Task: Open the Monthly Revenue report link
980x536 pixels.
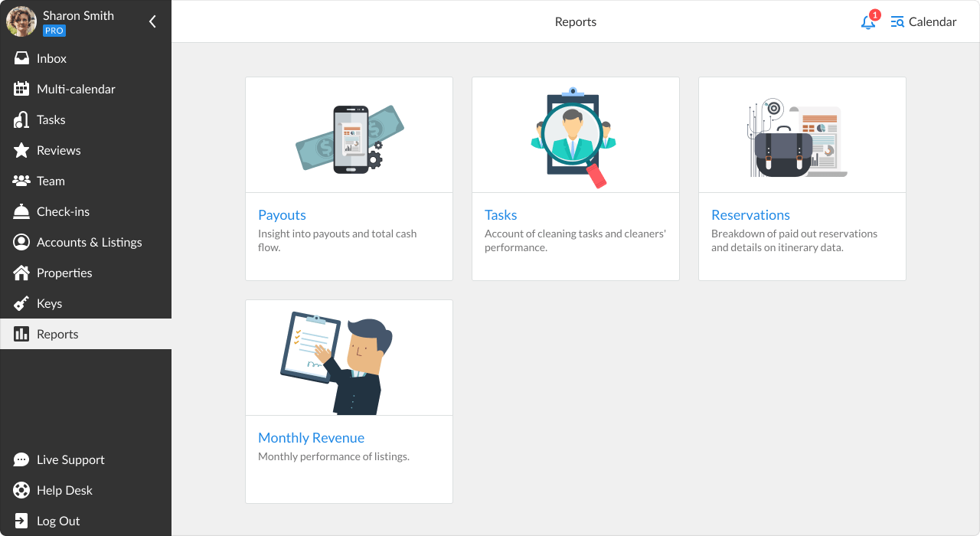Action: [x=311, y=438]
